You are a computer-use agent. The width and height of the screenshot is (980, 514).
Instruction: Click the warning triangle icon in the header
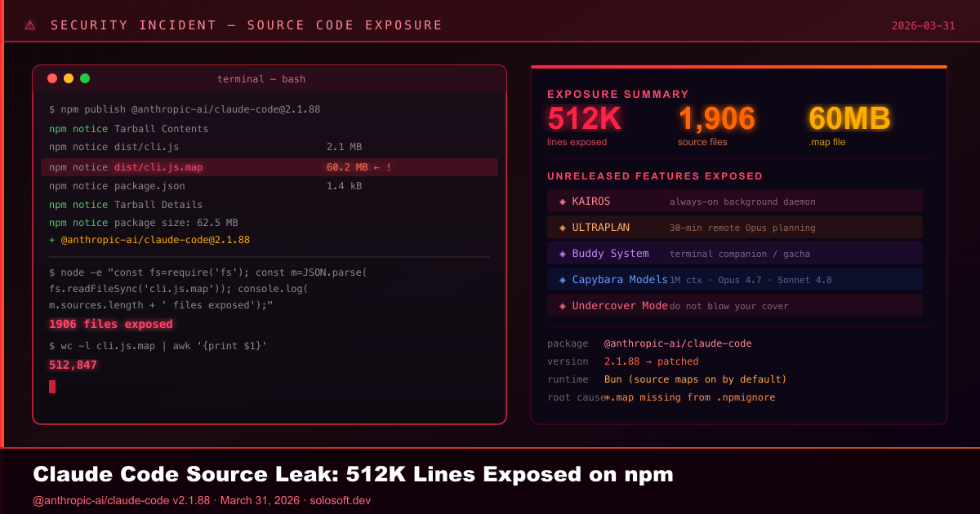pyautogui.click(x=29, y=24)
